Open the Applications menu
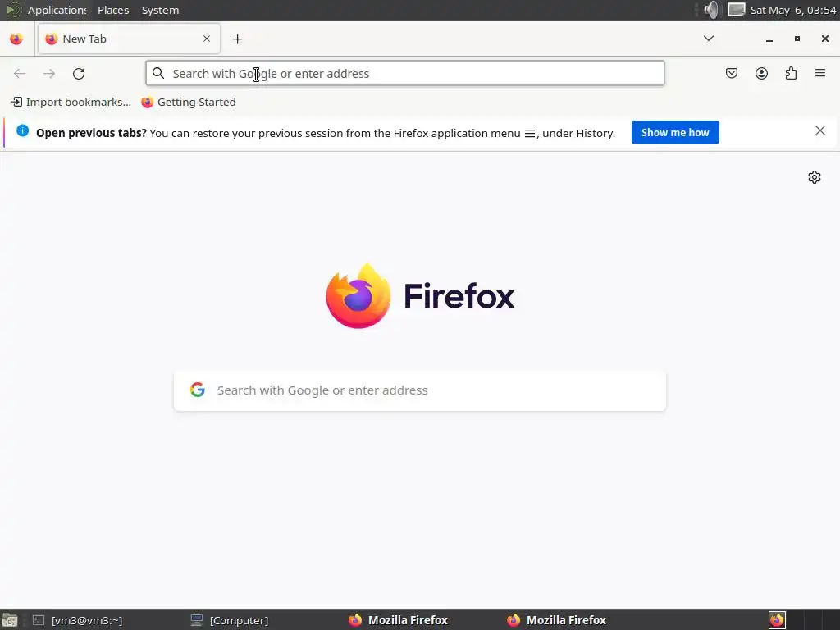 point(57,10)
